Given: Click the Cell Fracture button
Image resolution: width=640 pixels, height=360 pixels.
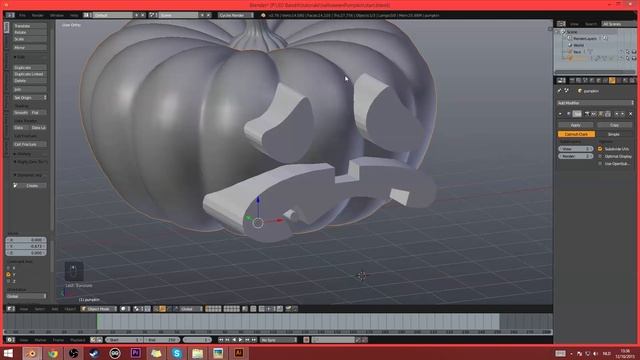Looking at the screenshot, I should coord(29,144).
